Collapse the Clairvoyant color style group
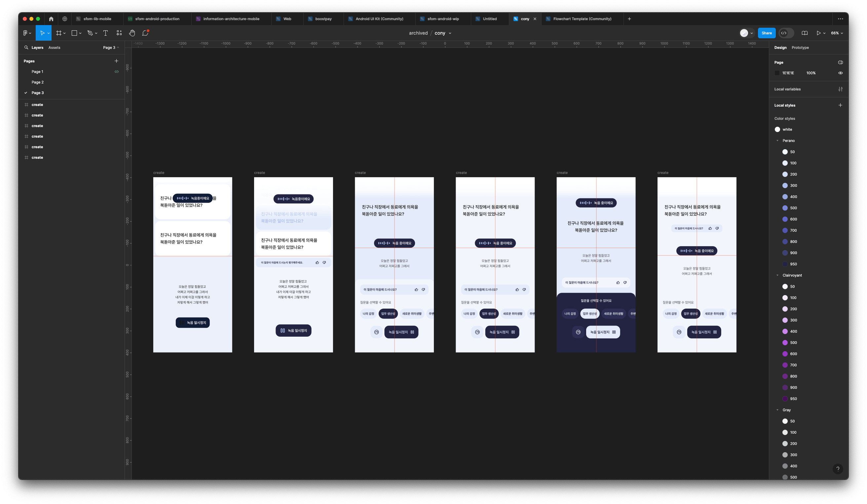 coord(777,275)
